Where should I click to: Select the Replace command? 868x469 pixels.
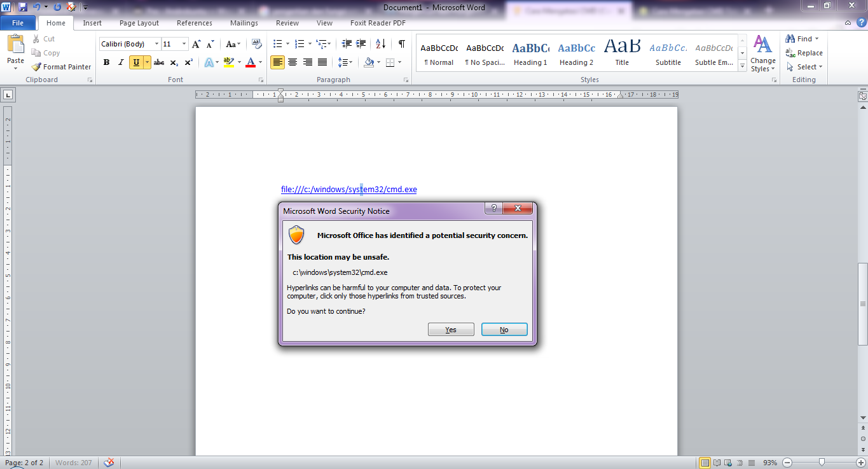pos(804,53)
